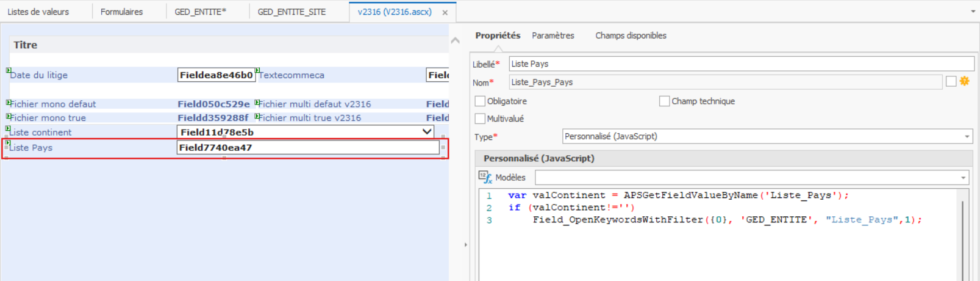The image size is (980, 281).
Task: Expand the Modèles combo box
Action: (x=964, y=178)
